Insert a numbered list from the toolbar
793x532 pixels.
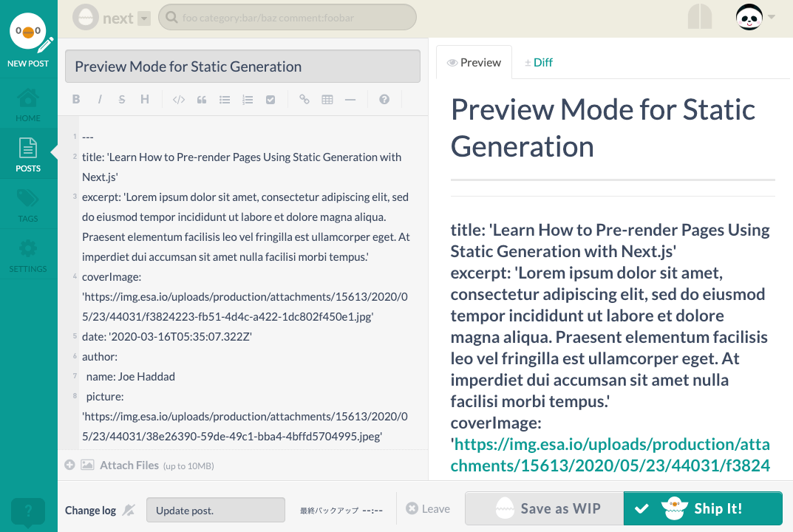pyautogui.click(x=248, y=100)
